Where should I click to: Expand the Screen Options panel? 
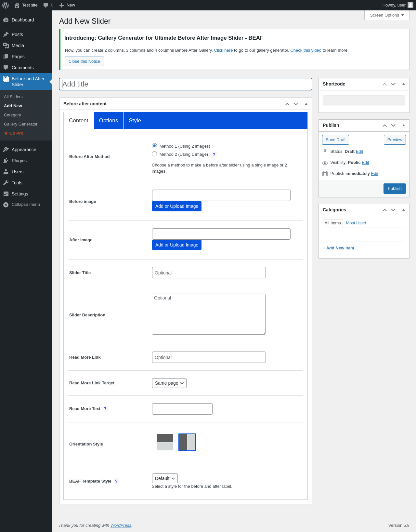click(x=387, y=15)
